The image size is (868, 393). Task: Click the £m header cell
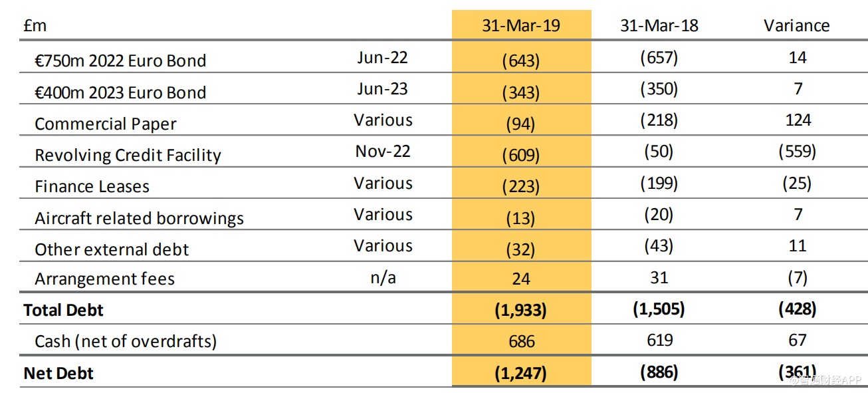coord(35,26)
